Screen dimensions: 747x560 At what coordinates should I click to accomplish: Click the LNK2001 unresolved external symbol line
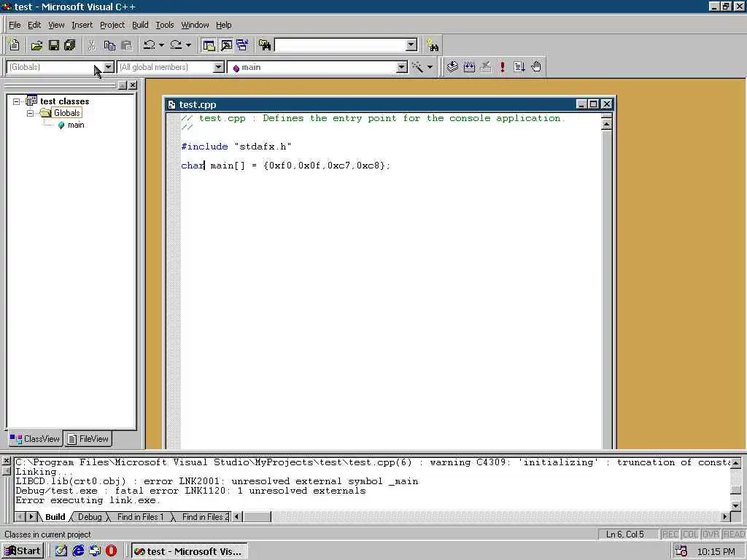(x=217, y=481)
